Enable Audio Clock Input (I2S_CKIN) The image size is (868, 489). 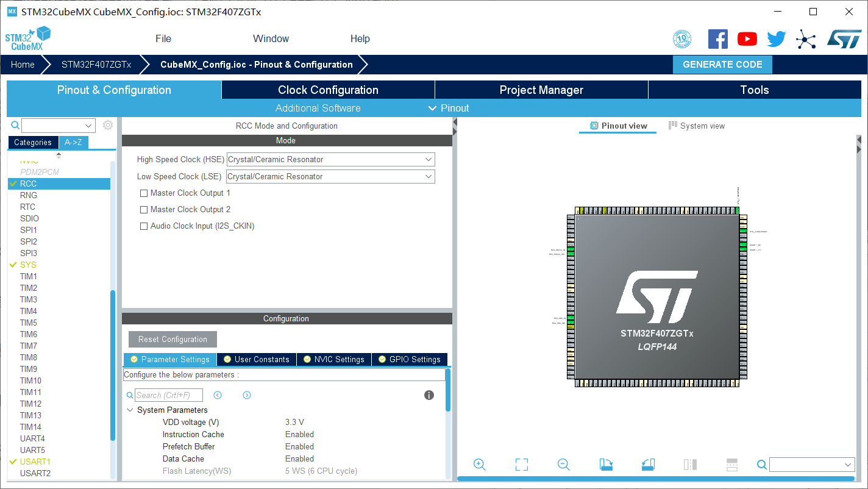coord(144,226)
